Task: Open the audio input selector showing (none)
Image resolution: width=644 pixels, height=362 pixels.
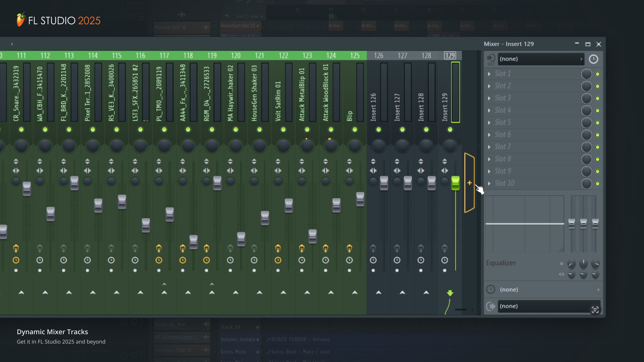Action: point(540,59)
